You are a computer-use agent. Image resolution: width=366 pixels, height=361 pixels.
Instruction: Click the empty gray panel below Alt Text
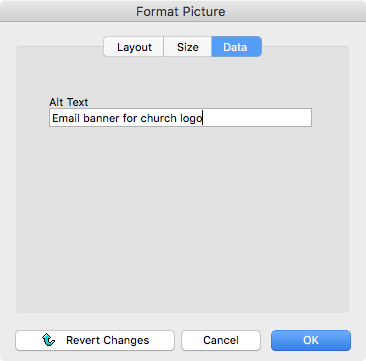182,218
